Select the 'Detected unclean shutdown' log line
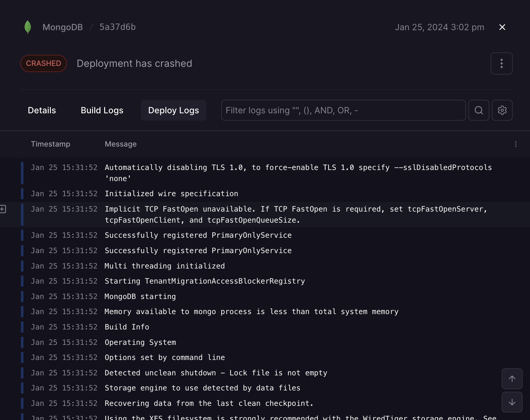The image size is (530, 420). click(x=216, y=373)
